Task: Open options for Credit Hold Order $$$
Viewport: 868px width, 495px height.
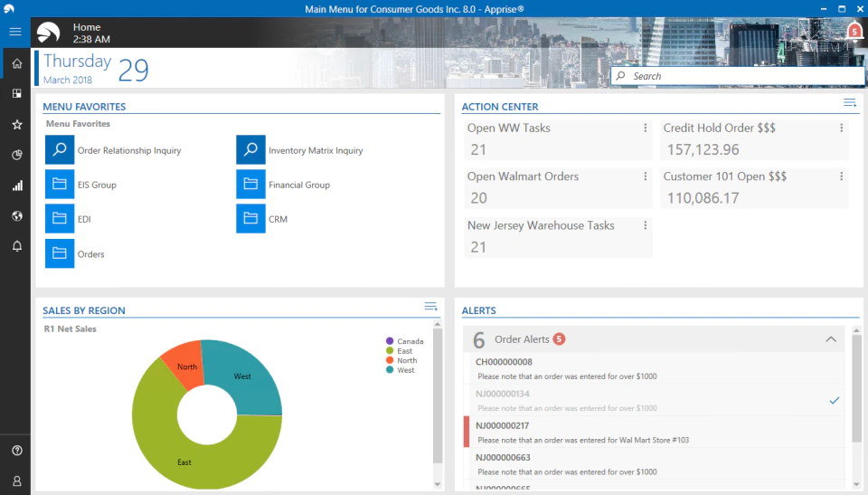Action: click(841, 128)
